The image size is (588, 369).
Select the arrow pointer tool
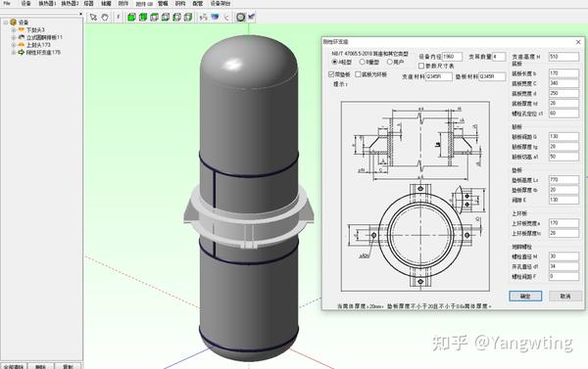click(93, 17)
